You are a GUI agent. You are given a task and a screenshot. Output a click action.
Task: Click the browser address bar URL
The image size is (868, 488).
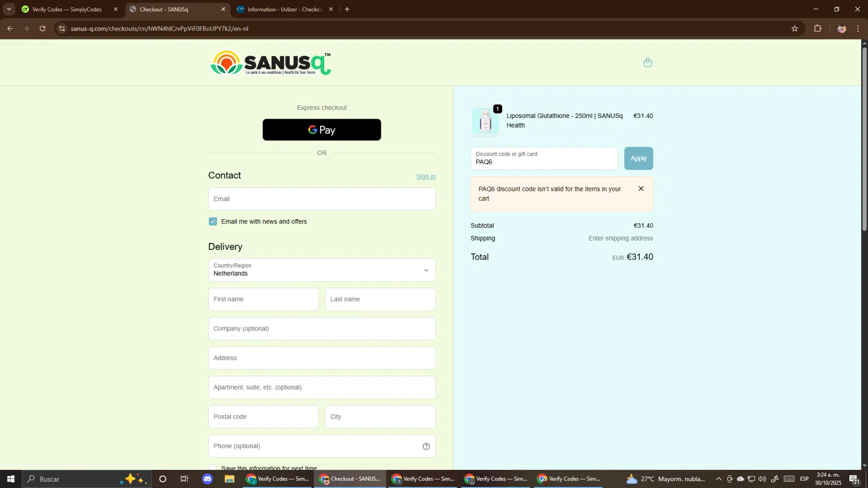click(160, 28)
